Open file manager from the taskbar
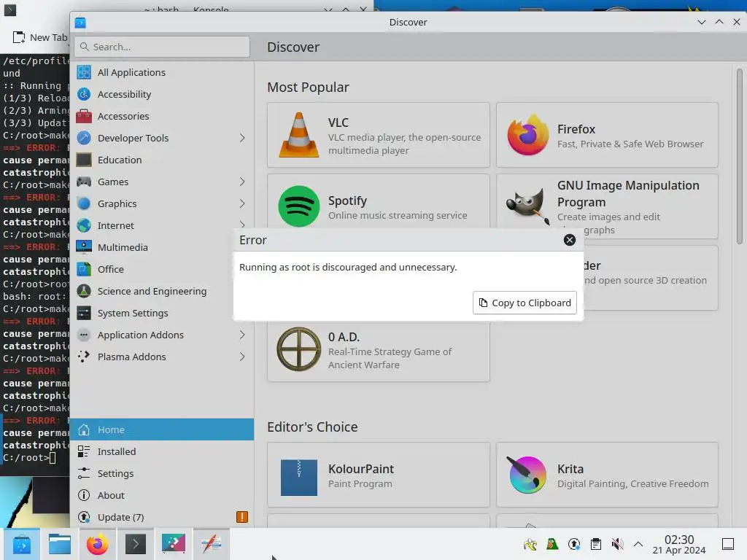Viewport: 747px width, 560px height. [x=60, y=544]
